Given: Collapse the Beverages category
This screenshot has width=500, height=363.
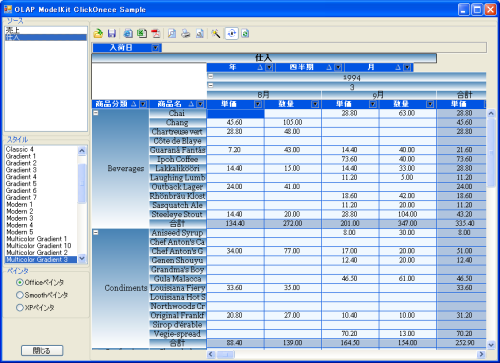Looking at the screenshot, I should 96,113.
